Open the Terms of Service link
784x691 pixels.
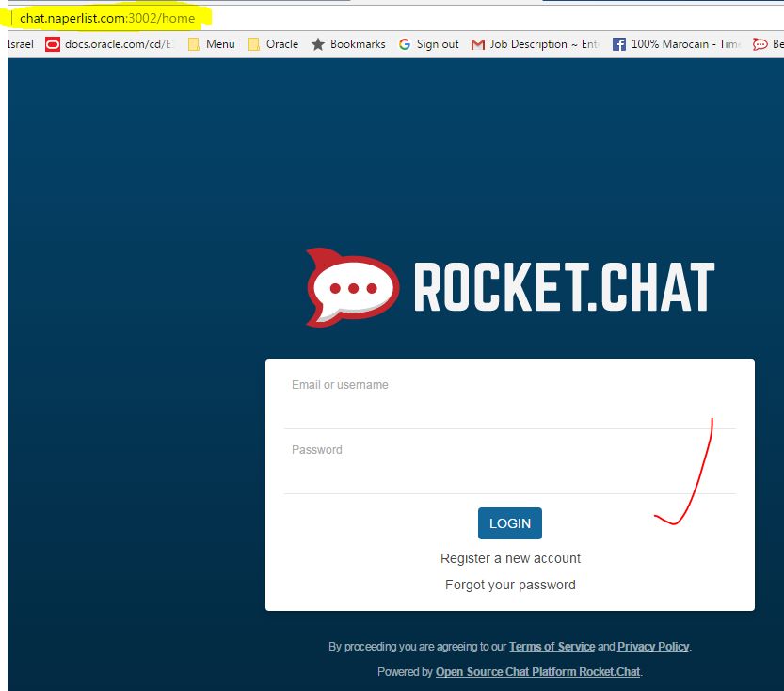[552, 647]
